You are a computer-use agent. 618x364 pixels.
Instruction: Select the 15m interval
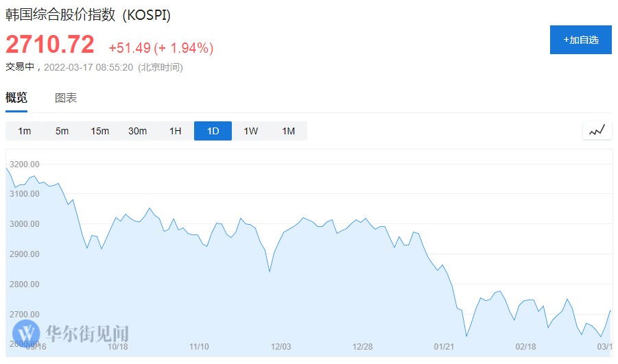point(100,131)
